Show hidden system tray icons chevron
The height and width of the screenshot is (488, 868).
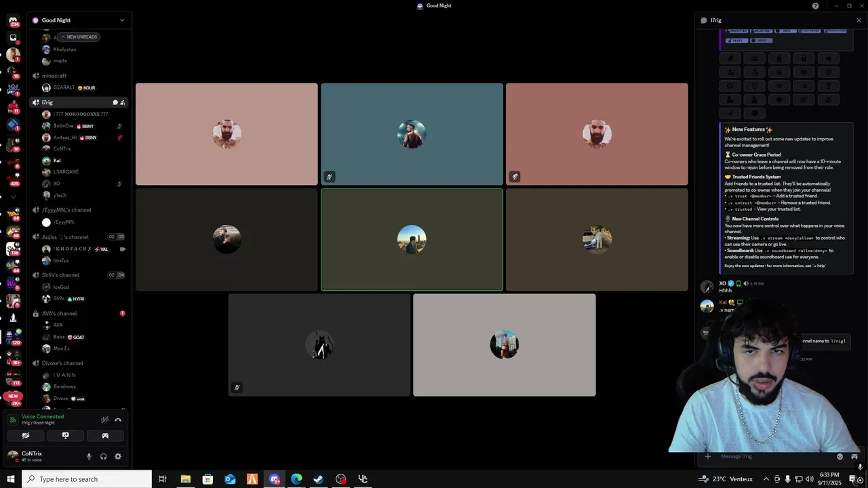(766, 479)
